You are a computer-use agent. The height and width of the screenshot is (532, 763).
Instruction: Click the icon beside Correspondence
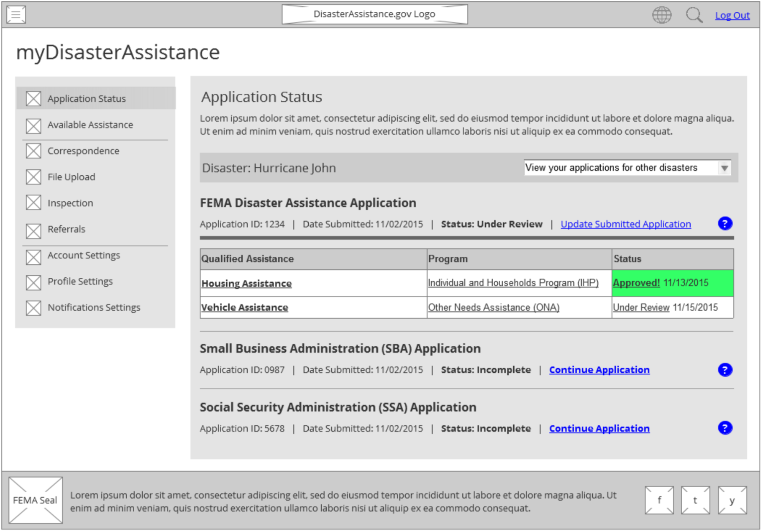(33, 151)
